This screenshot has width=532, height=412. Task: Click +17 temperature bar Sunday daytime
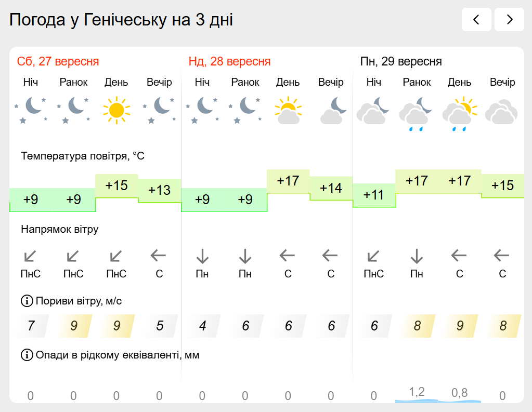(x=288, y=181)
